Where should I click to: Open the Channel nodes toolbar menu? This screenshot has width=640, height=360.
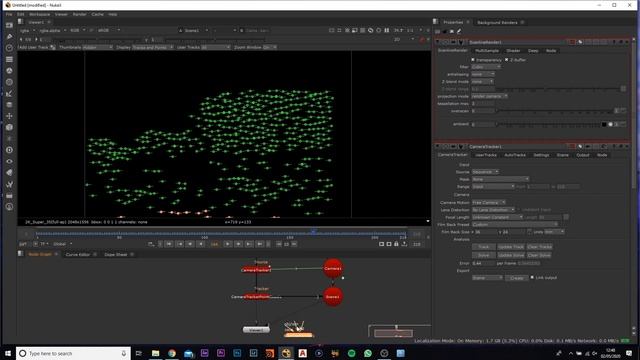point(9,59)
